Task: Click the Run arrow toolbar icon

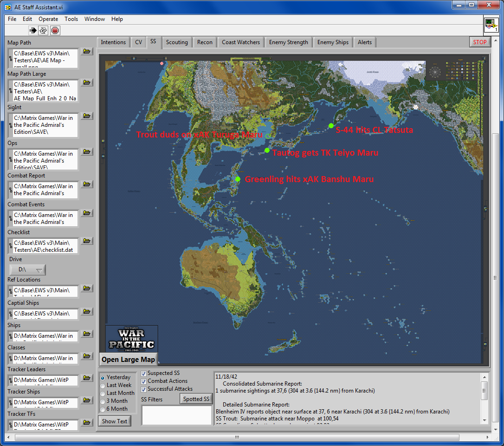Action: point(33,31)
